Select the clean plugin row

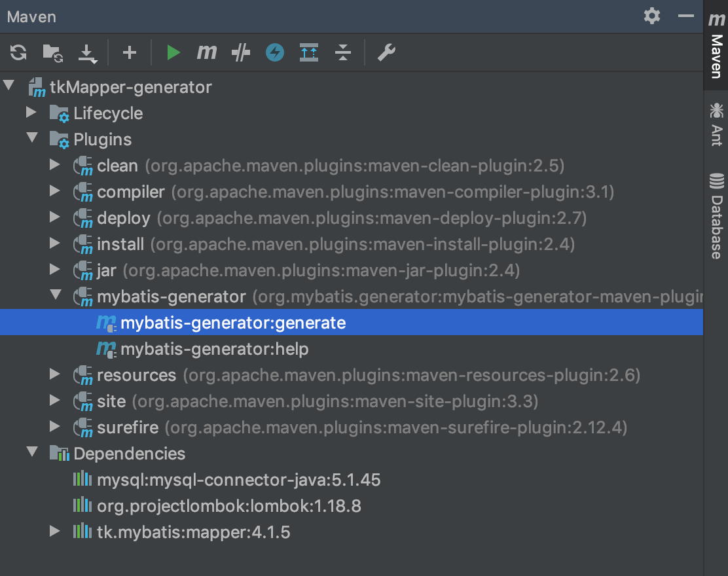click(x=352, y=166)
